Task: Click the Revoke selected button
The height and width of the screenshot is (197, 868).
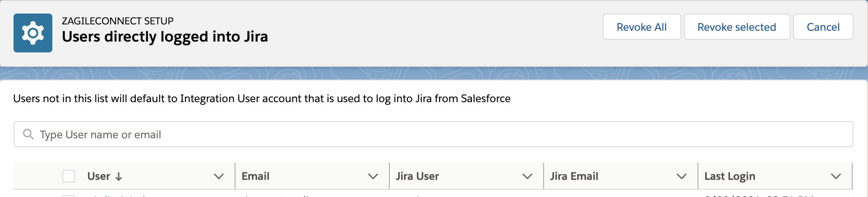Action: (x=737, y=27)
